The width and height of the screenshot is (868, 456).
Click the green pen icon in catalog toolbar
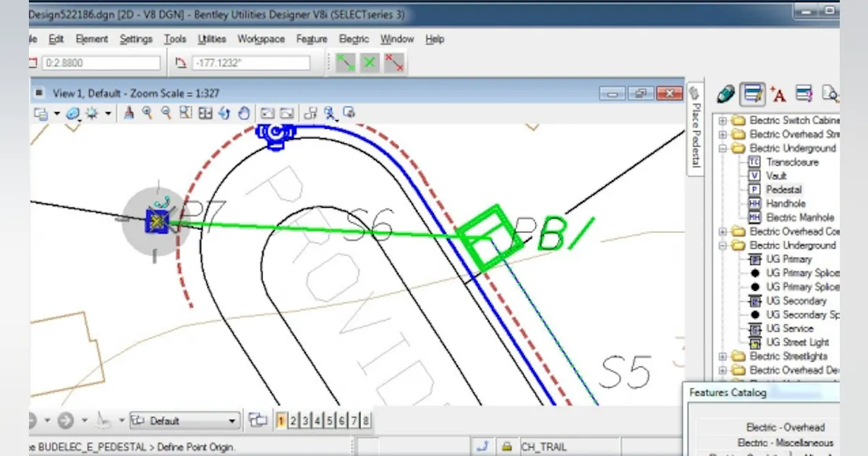(726, 93)
